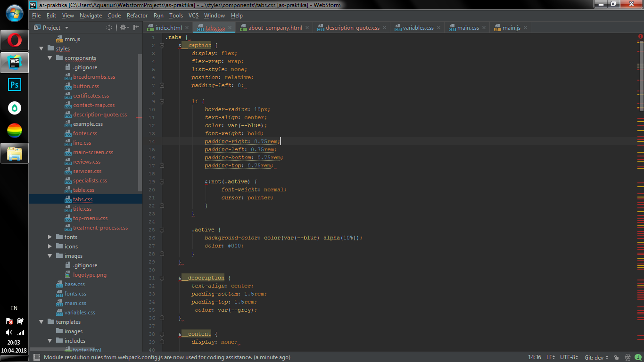Image resolution: width=644 pixels, height=362 pixels.
Task: Open the Hector inspections icon
Action: 627,357
